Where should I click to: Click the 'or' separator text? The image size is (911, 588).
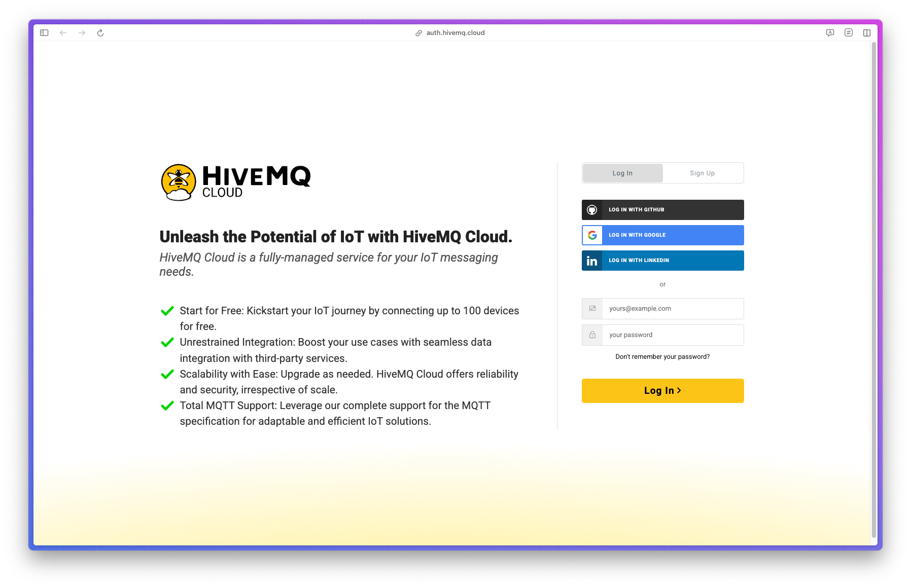point(662,284)
